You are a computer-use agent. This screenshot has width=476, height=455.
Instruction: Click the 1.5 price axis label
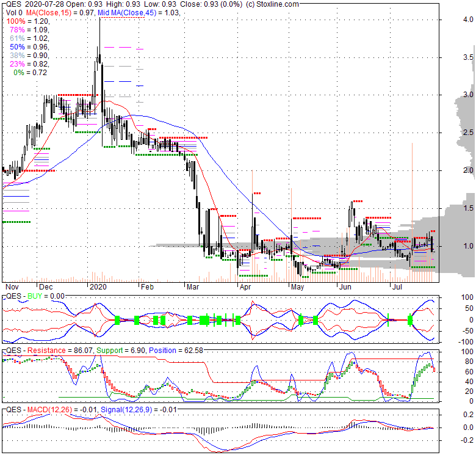click(x=468, y=208)
